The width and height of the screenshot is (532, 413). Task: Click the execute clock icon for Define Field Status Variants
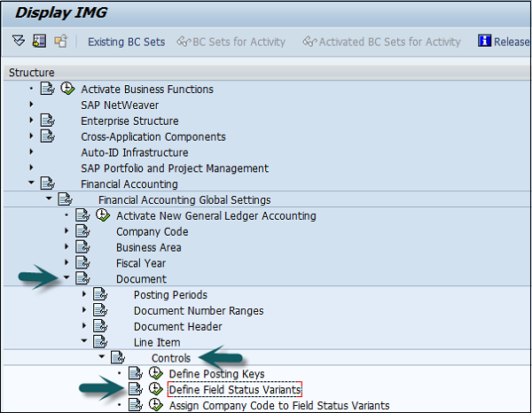tap(156, 390)
